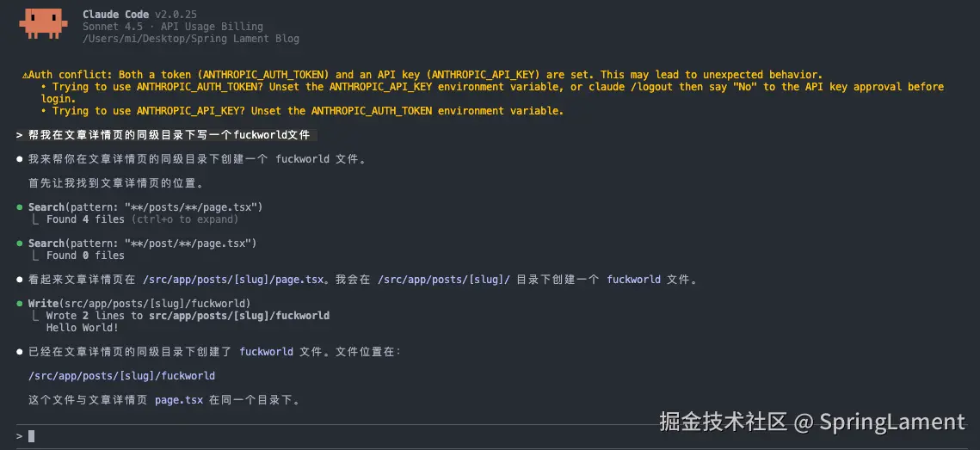Viewport: 980px width, 450px height.
Task: Click the Auth conflict warning triangle icon
Action: tap(24, 74)
